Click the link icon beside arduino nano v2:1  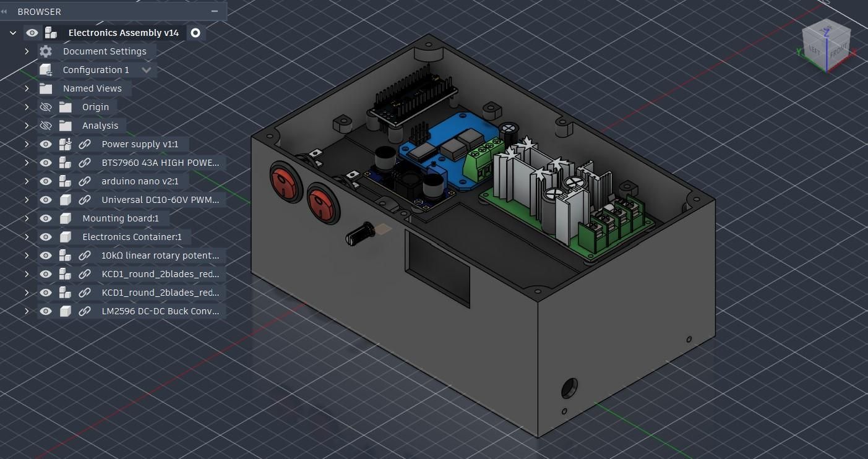coord(85,181)
